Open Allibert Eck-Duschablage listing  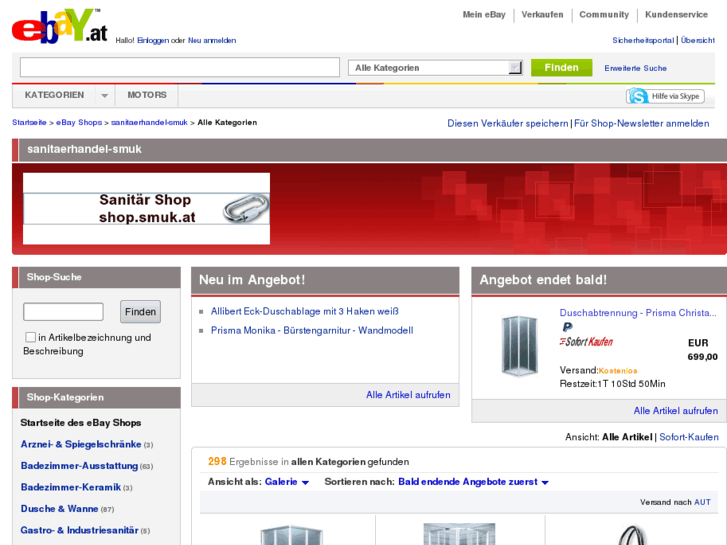pos(305,311)
